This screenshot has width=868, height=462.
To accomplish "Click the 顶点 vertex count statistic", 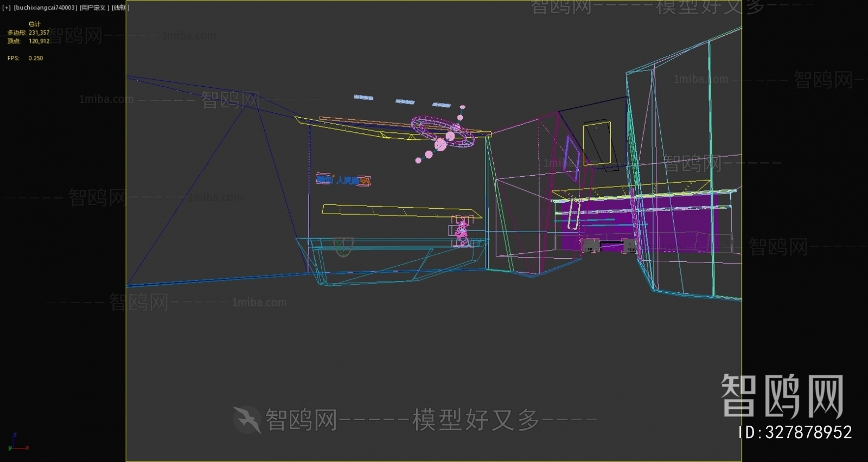I will tap(39, 41).
